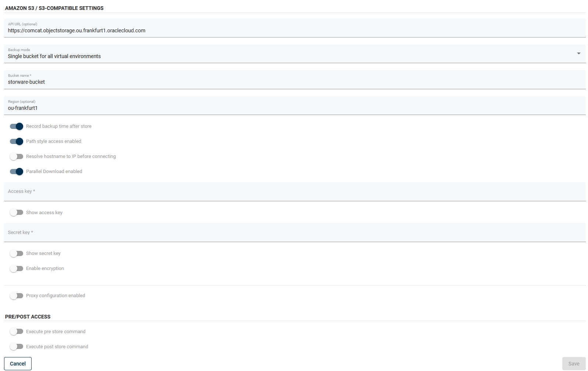Click the Save button
Screen dimensions: 588x371
pyautogui.click(x=574, y=364)
